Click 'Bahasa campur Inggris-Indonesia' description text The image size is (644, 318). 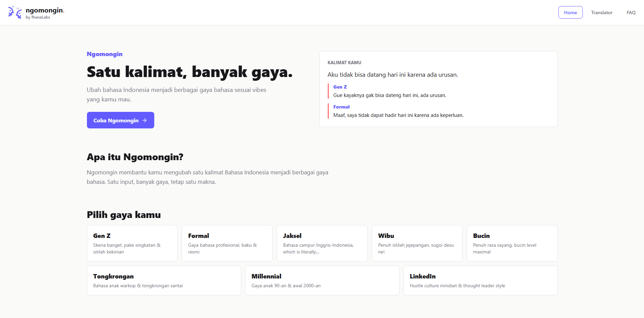(x=318, y=248)
